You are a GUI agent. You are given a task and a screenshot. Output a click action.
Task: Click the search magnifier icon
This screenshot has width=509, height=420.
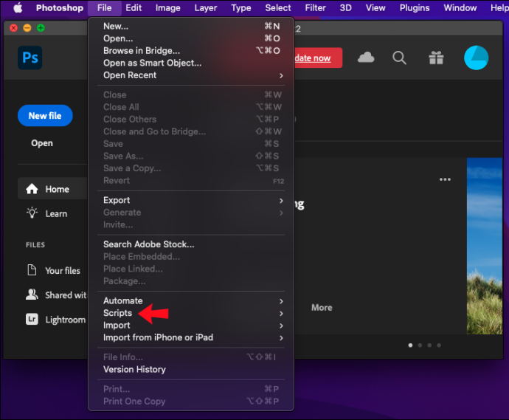pos(399,58)
